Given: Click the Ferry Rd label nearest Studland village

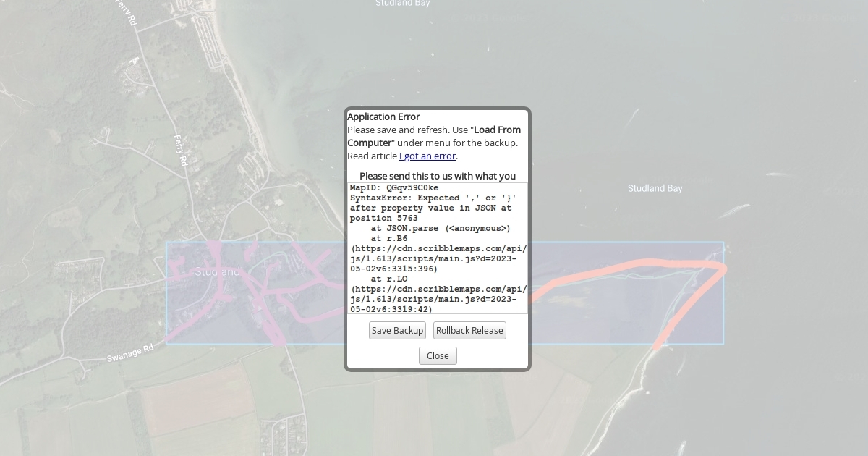Looking at the screenshot, I should coord(181,151).
